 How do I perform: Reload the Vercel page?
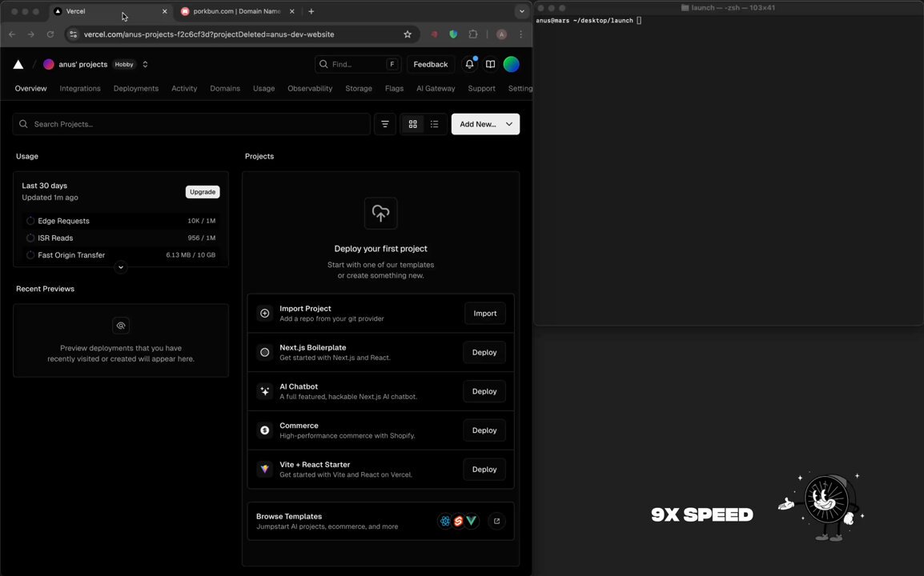coord(50,34)
